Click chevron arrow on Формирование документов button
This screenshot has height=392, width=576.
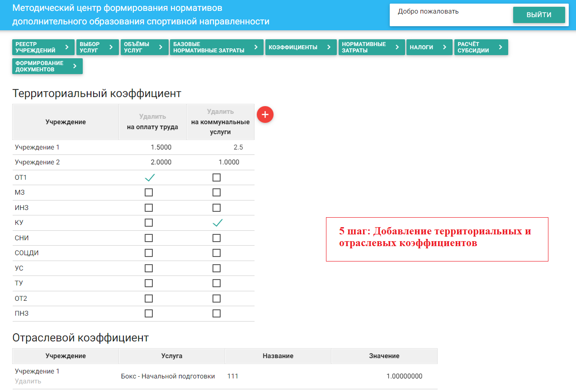click(x=75, y=66)
